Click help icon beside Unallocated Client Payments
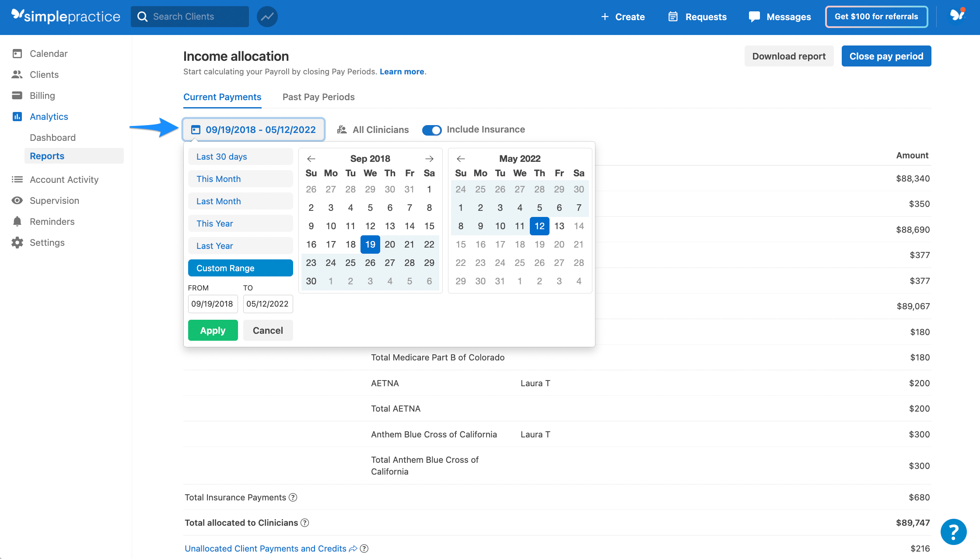The image size is (980, 559). (x=364, y=549)
